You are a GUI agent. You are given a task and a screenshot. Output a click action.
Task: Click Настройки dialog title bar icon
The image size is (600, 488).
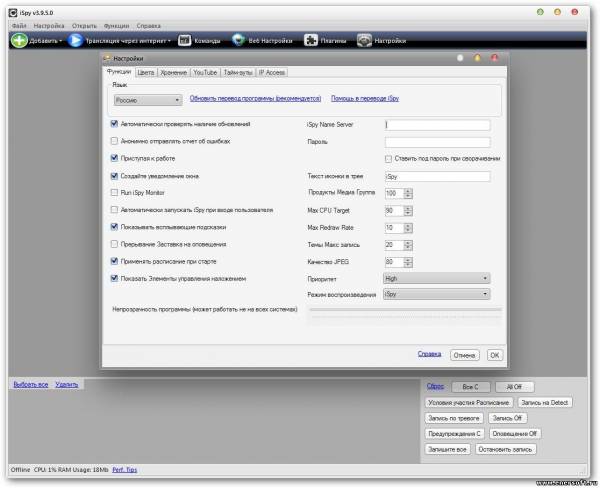coord(107,58)
